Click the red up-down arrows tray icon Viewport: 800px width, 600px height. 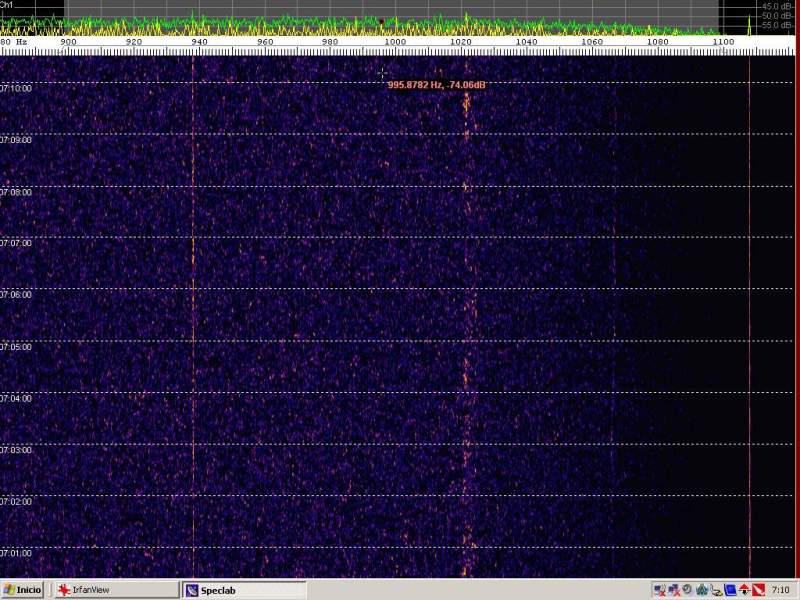coord(744,590)
